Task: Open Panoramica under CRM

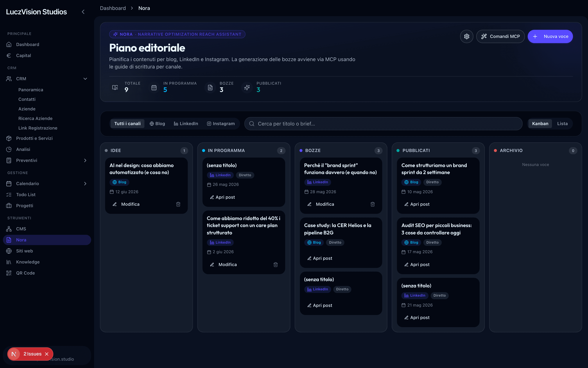Action: click(31, 90)
